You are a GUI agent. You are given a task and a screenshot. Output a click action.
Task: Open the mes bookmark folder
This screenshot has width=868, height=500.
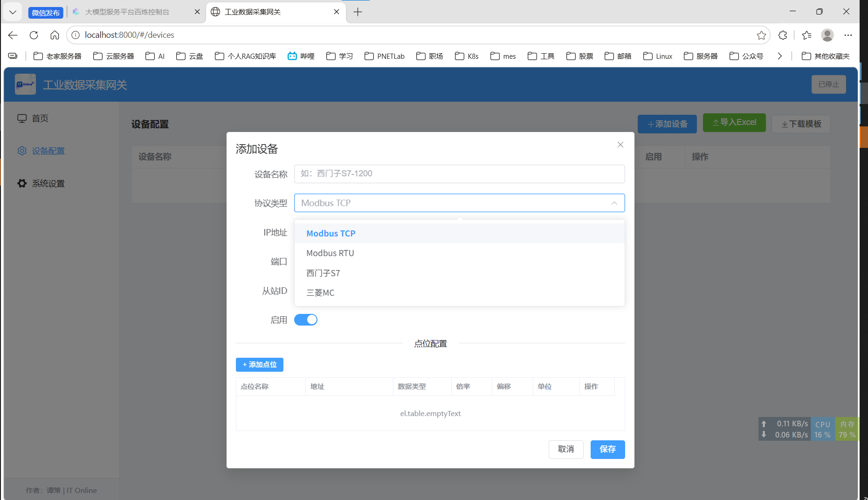(503, 56)
